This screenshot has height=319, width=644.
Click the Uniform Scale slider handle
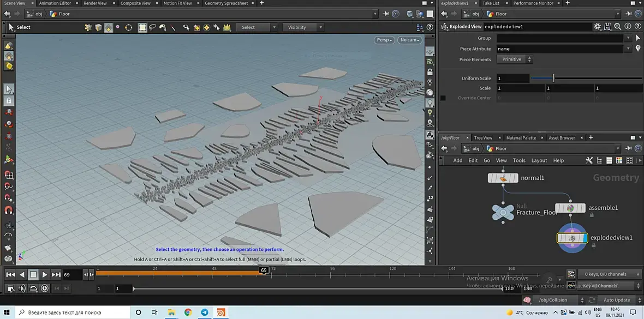point(553,78)
